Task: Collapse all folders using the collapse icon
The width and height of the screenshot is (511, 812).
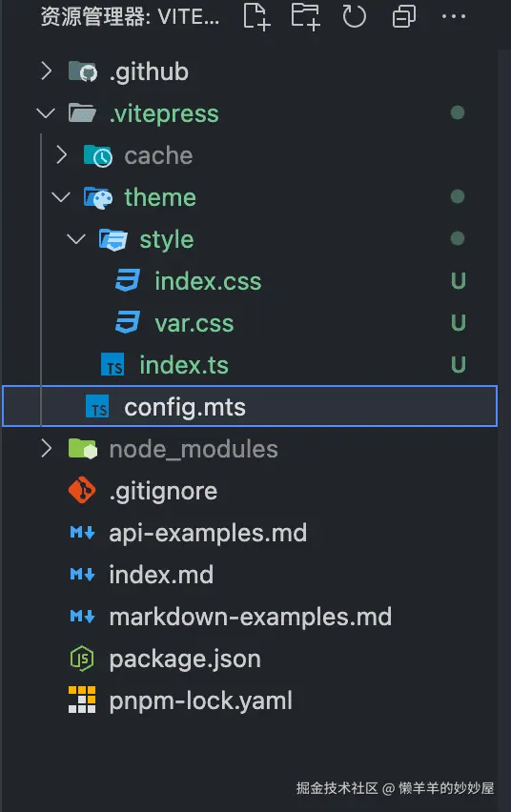Action: pyautogui.click(x=403, y=16)
